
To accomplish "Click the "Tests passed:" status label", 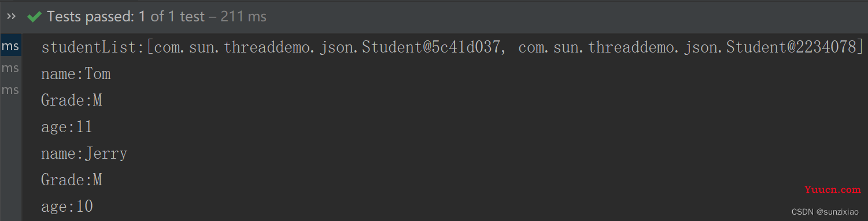I will pos(91,17).
